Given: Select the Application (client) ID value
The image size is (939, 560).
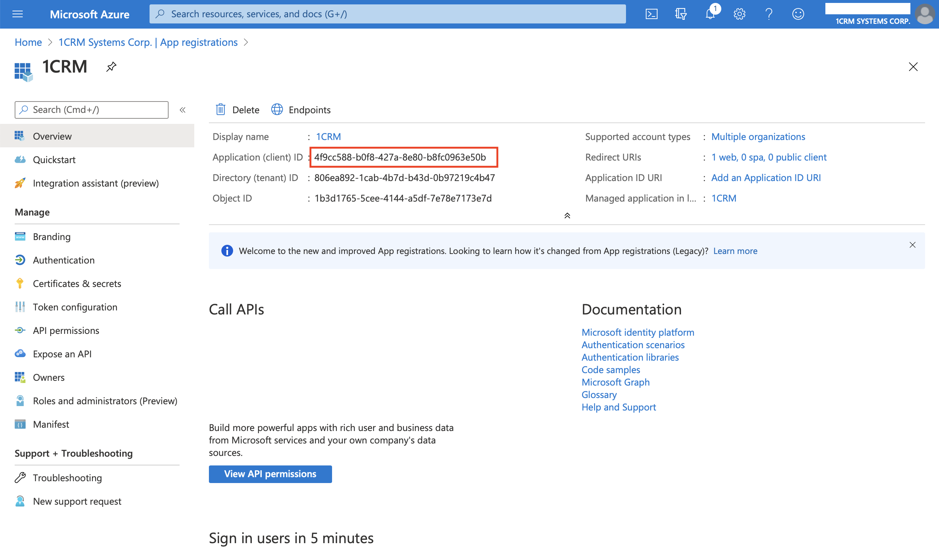Looking at the screenshot, I should [400, 157].
